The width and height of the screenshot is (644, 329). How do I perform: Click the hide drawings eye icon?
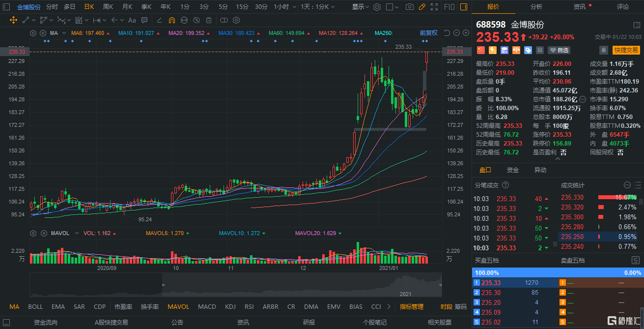pos(196,20)
